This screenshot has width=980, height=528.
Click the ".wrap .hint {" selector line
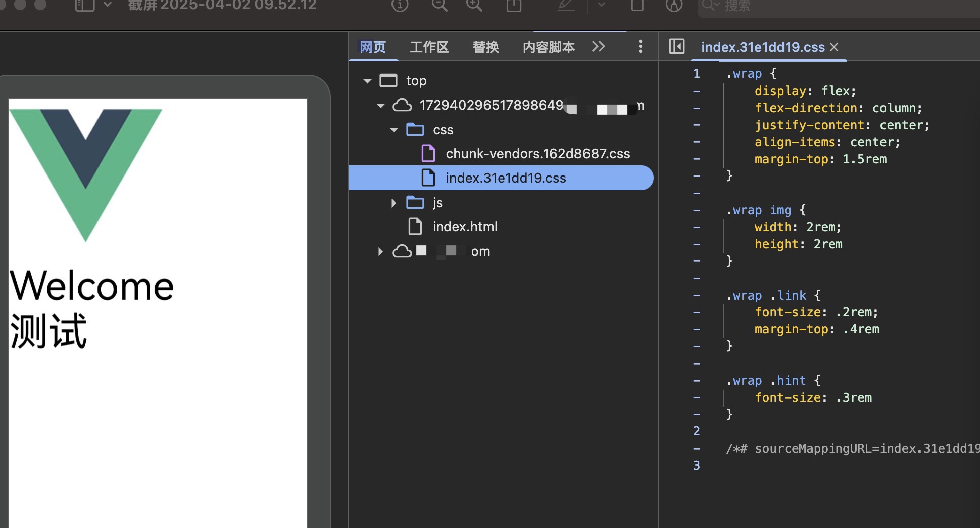pyautogui.click(x=773, y=381)
